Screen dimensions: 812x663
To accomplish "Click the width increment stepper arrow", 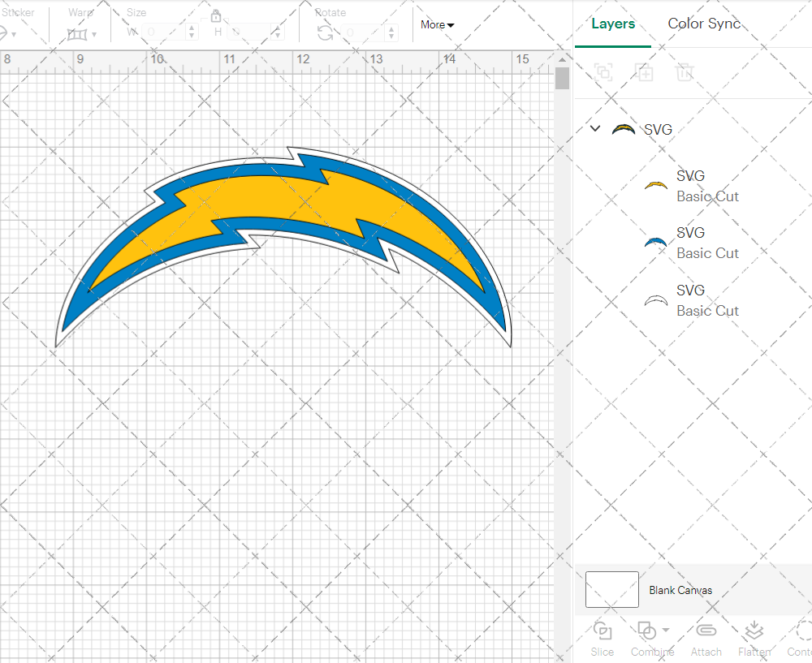I will click(x=192, y=28).
